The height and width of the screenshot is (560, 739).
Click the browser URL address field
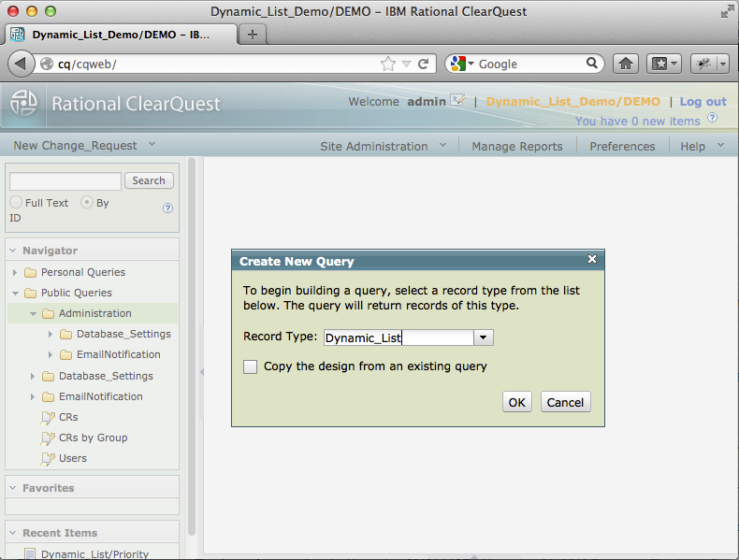tap(217, 65)
